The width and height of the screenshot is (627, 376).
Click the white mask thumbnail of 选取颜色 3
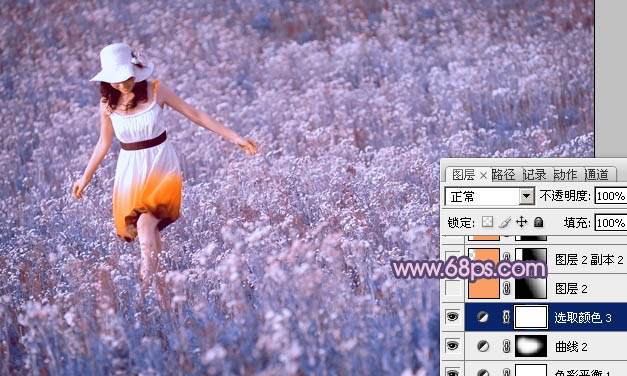pyautogui.click(x=531, y=317)
